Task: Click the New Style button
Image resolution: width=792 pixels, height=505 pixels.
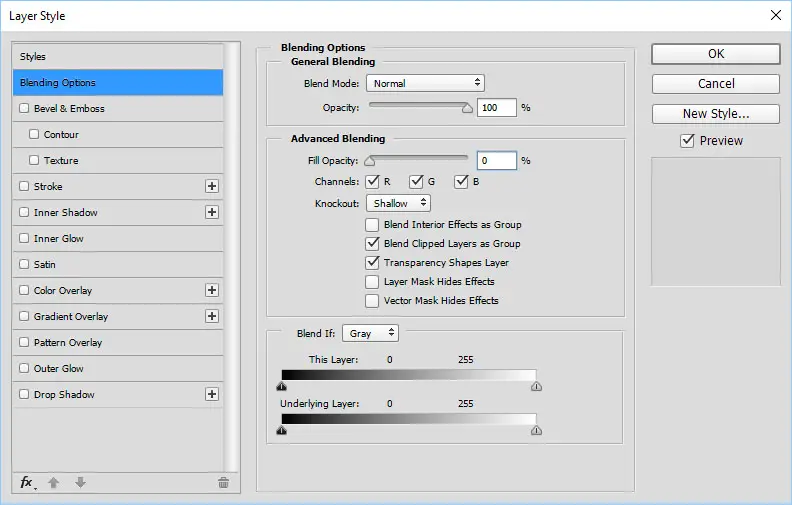Action: click(x=716, y=114)
